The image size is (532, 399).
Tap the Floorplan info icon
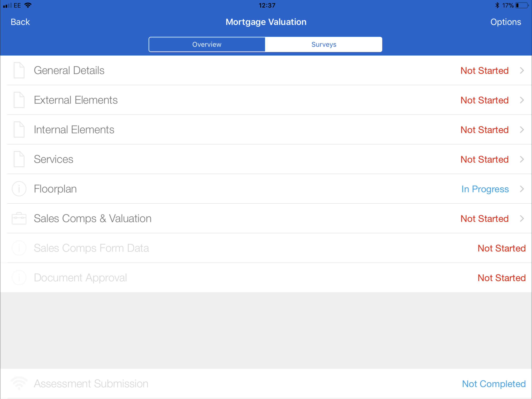(19, 189)
